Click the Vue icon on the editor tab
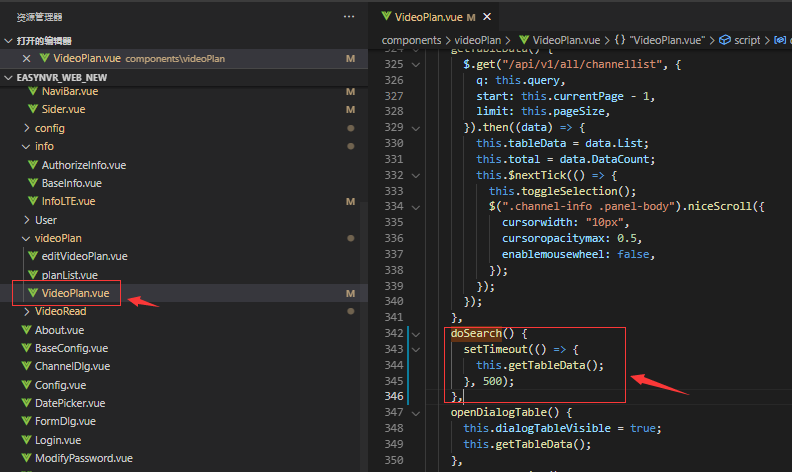The image size is (792, 472). pyautogui.click(x=386, y=16)
